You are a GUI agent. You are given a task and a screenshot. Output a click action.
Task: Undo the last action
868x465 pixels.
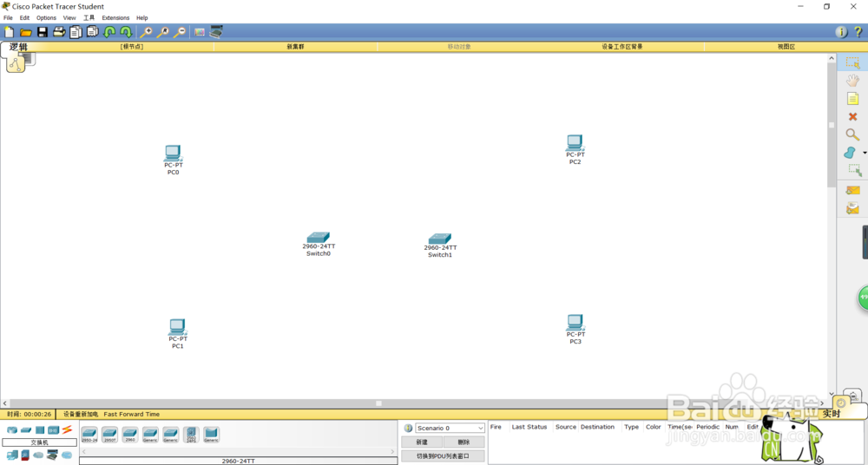click(x=109, y=32)
